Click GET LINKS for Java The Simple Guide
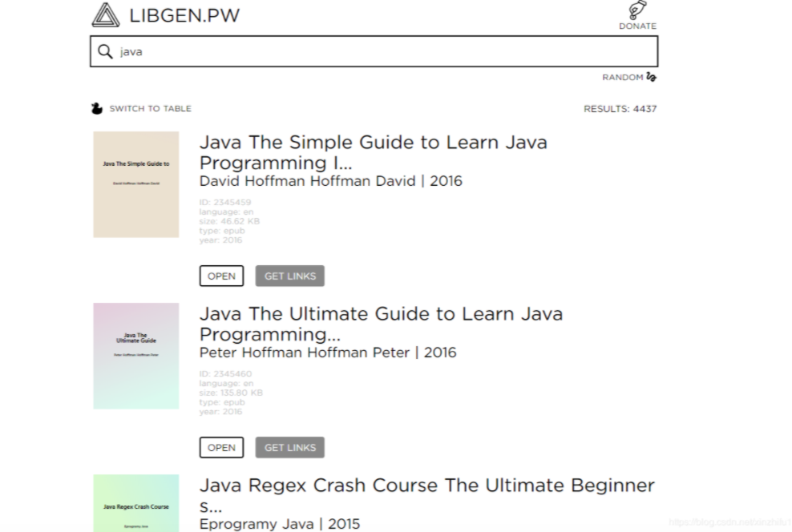 (290, 276)
